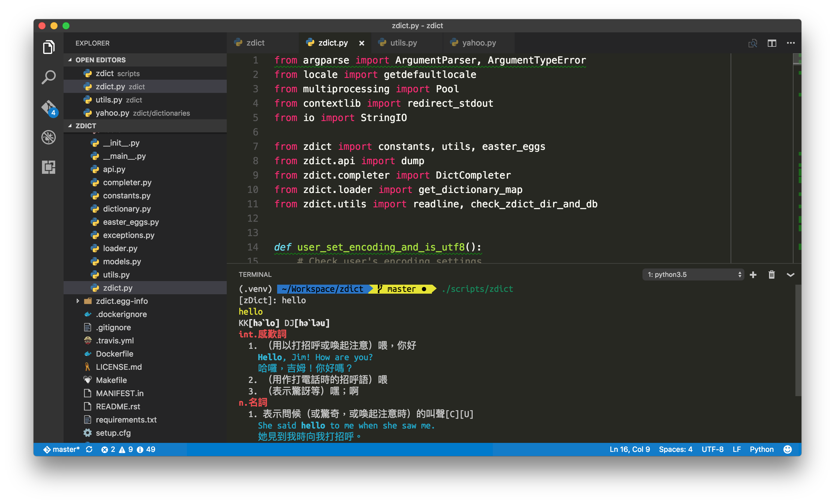Viewport: 835px width, 504px height.
Task: Collapse the OPEN EDITORS section
Action: click(x=145, y=60)
